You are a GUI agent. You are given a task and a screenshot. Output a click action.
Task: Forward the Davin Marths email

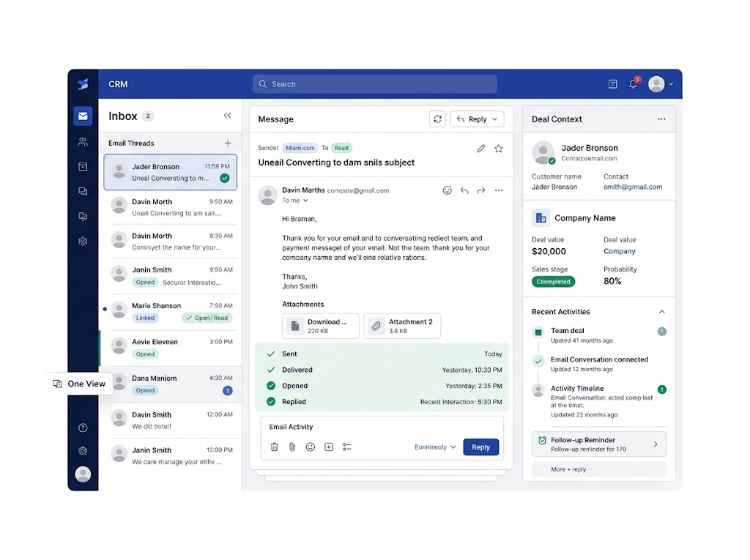(x=481, y=190)
